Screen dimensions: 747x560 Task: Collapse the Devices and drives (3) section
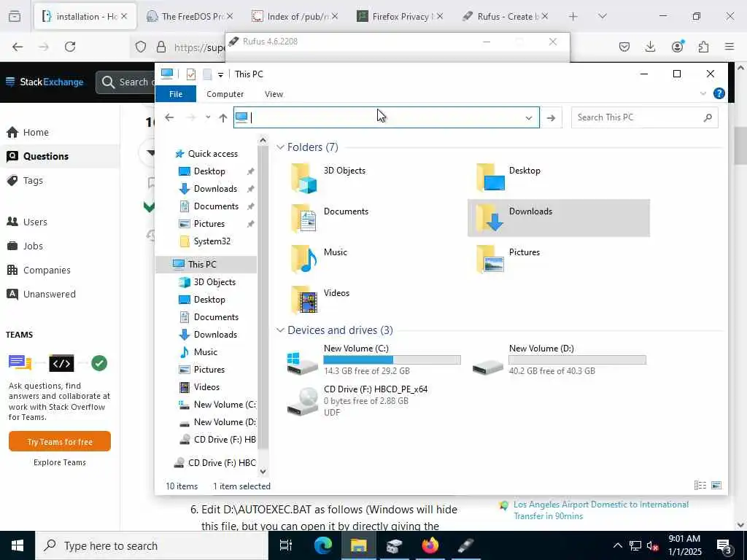(x=280, y=330)
